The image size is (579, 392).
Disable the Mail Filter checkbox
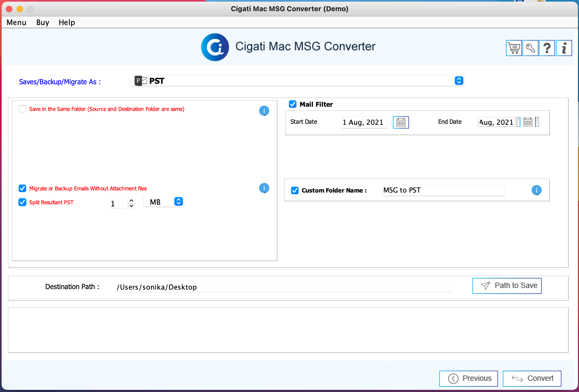pos(293,104)
